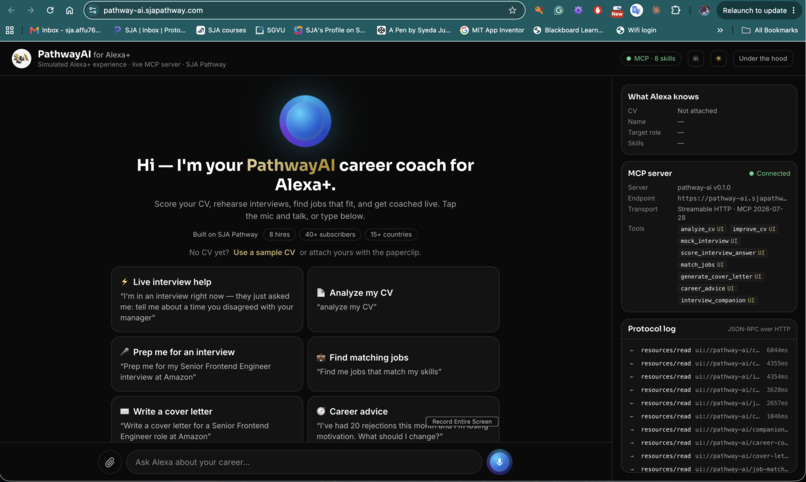Click the Use a sample CV link
The image size is (806, 482).
click(x=264, y=252)
